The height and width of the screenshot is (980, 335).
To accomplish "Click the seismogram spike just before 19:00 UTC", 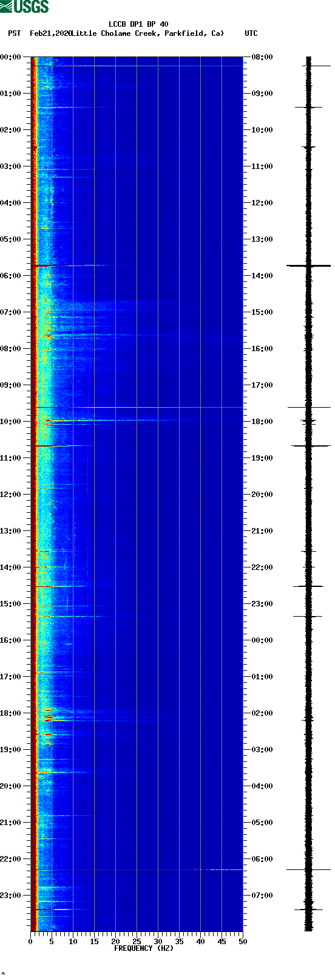I will click(310, 446).
